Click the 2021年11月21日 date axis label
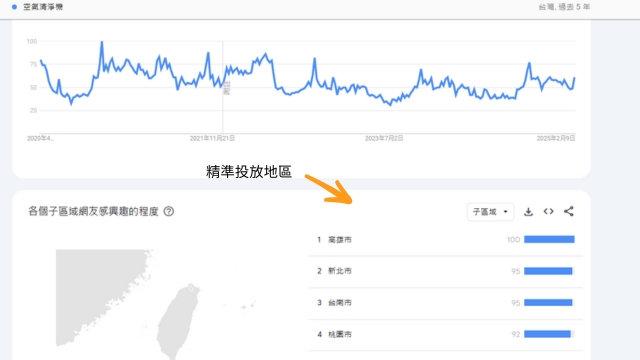 (212, 139)
